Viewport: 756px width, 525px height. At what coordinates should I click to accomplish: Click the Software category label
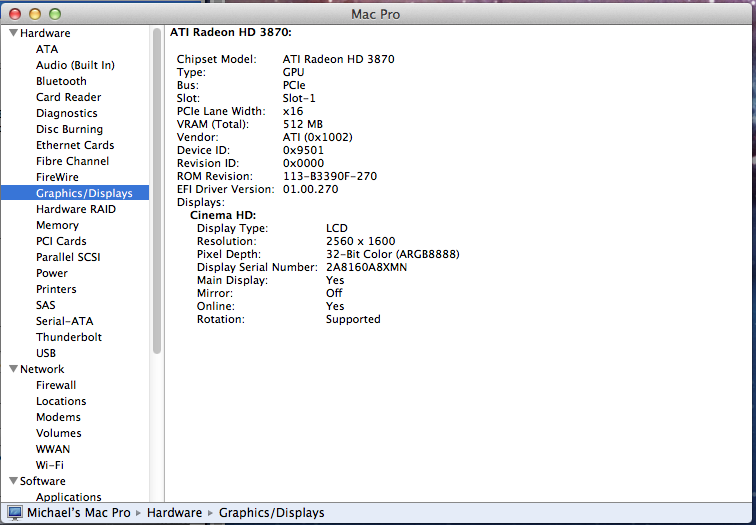(x=42, y=481)
